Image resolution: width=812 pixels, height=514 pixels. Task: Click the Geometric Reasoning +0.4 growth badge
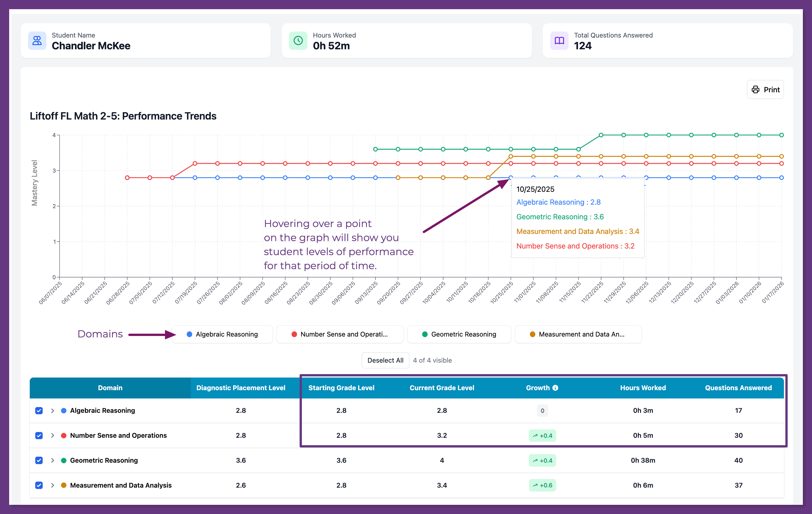click(542, 460)
